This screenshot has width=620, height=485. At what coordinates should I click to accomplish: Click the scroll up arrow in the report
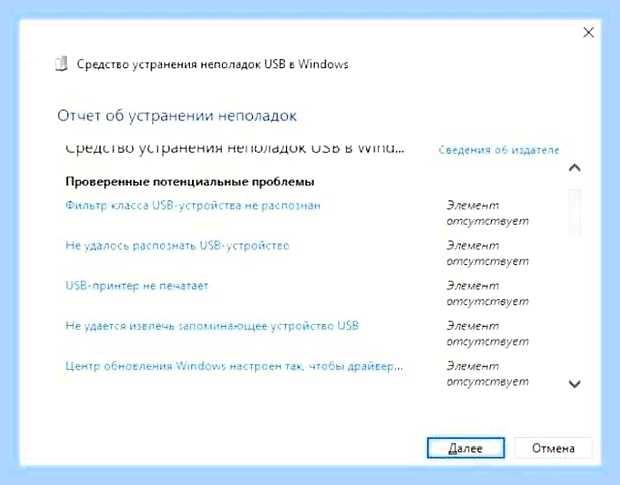[x=575, y=168]
